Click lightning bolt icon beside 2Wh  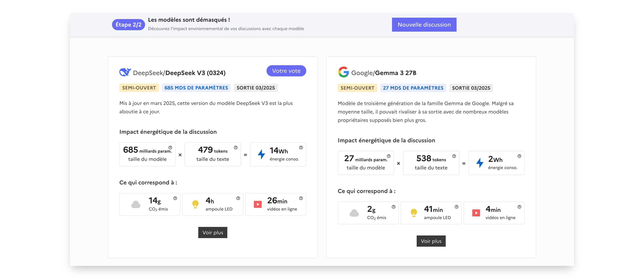[x=479, y=163]
